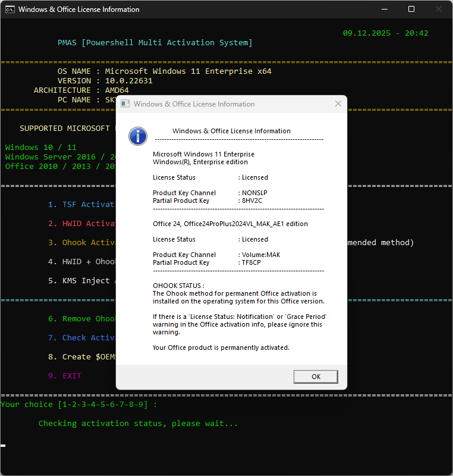Click the NONSLP product key channel value
The image size is (453, 476).
(254, 193)
